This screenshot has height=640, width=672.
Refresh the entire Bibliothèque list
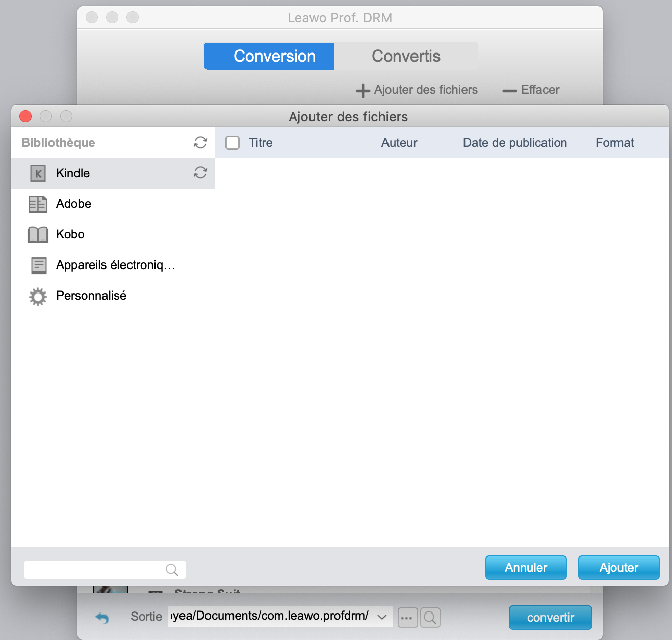200,142
